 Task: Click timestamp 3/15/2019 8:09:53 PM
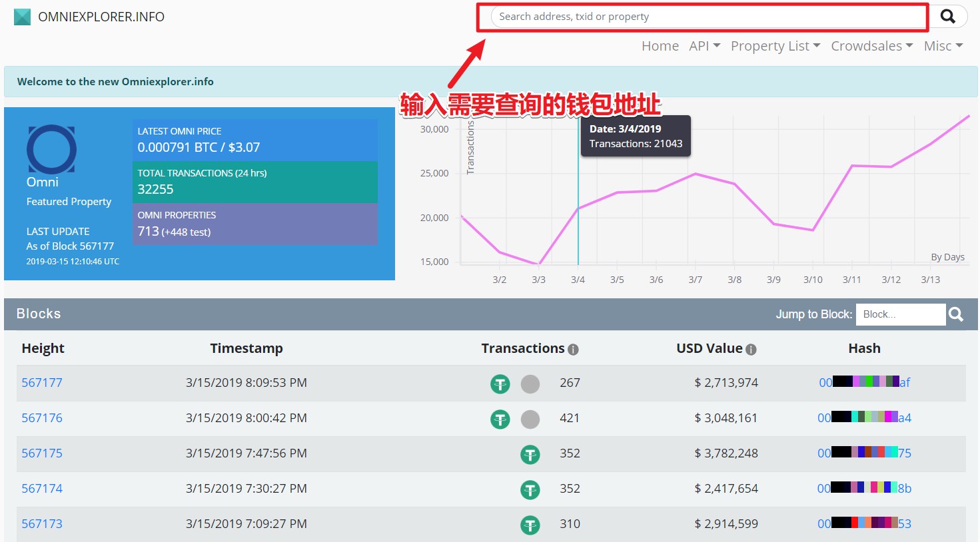(246, 383)
